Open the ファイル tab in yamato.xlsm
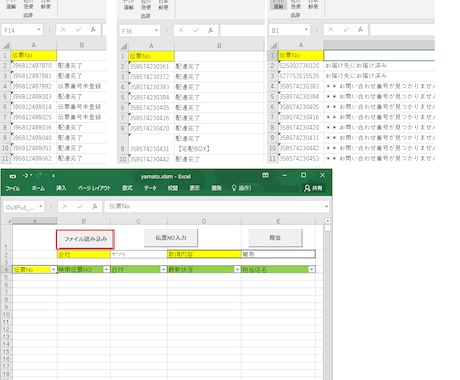The image size is (460, 380). (x=12, y=188)
